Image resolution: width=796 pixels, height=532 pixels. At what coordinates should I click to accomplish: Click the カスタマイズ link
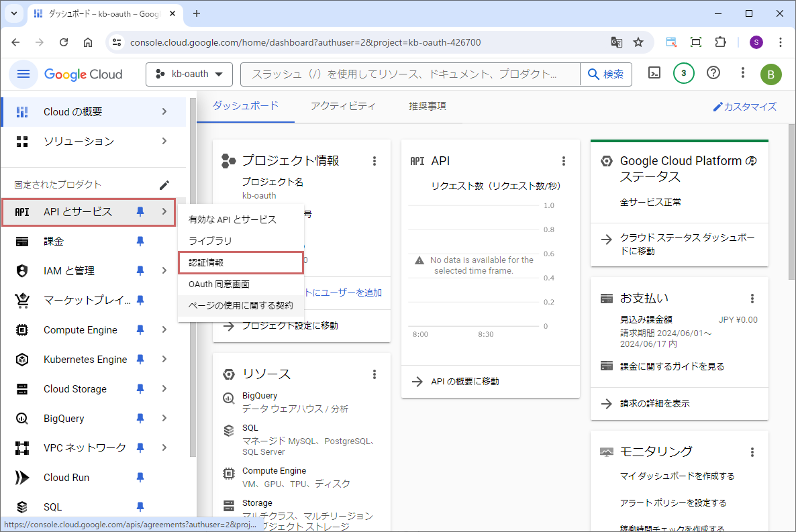pos(744,107)
